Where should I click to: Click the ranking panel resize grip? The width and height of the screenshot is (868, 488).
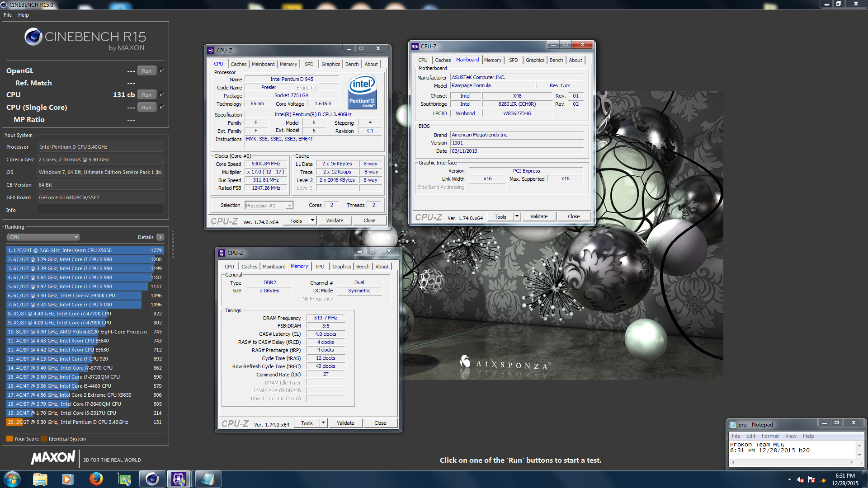[x=172, y=244]
